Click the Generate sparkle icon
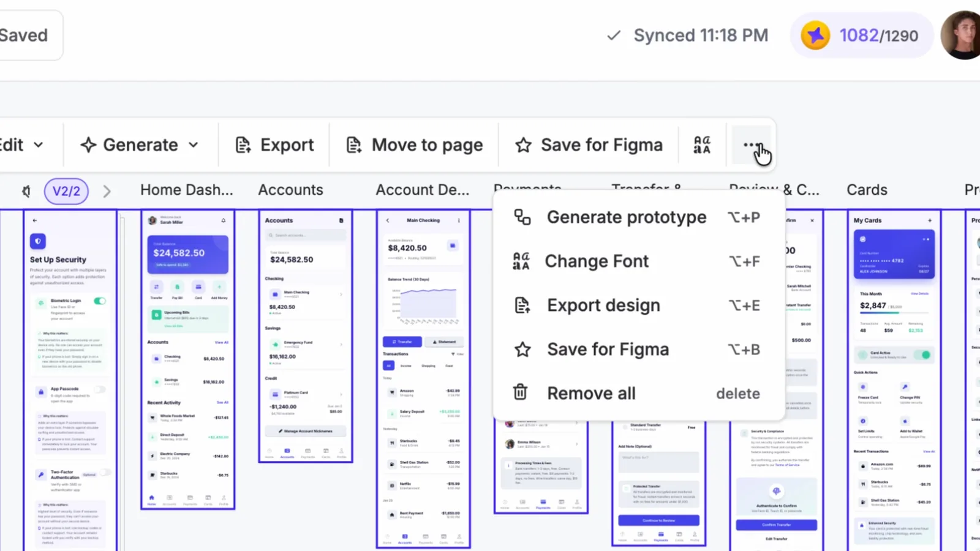Viewport: 980px width, 551px height. pos(88,145)
